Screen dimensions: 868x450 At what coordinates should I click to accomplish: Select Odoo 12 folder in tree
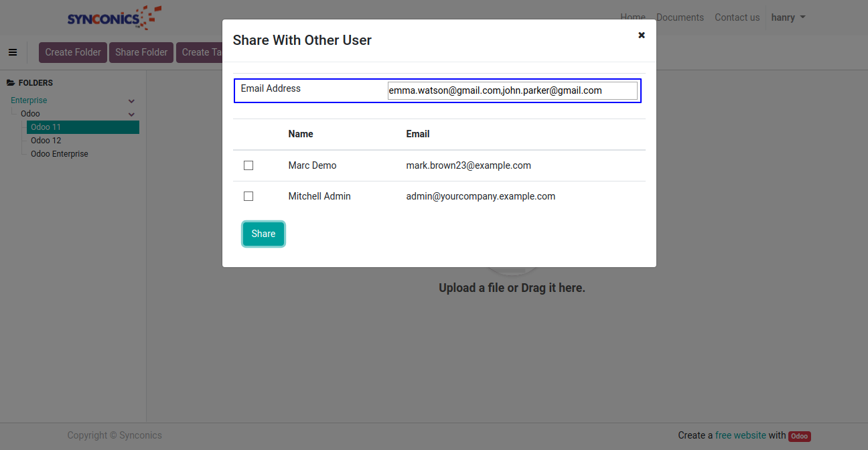pyautogui.click(x=46, y=141)
